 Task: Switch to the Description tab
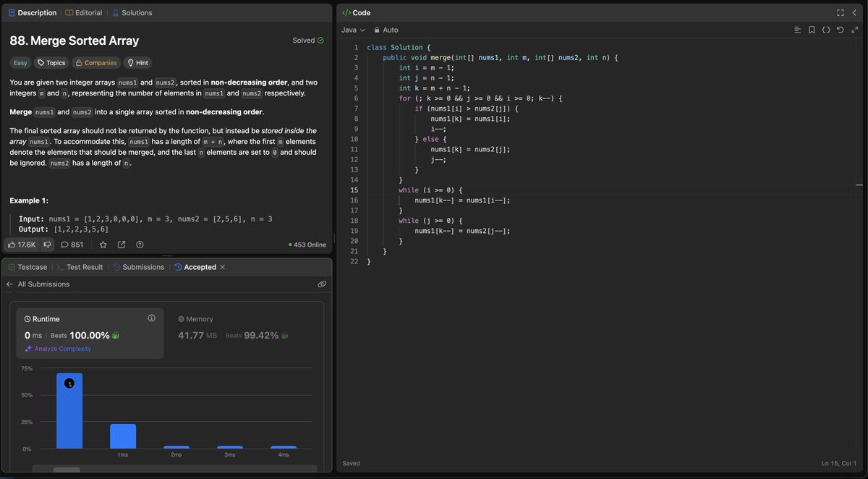point(32,12)
